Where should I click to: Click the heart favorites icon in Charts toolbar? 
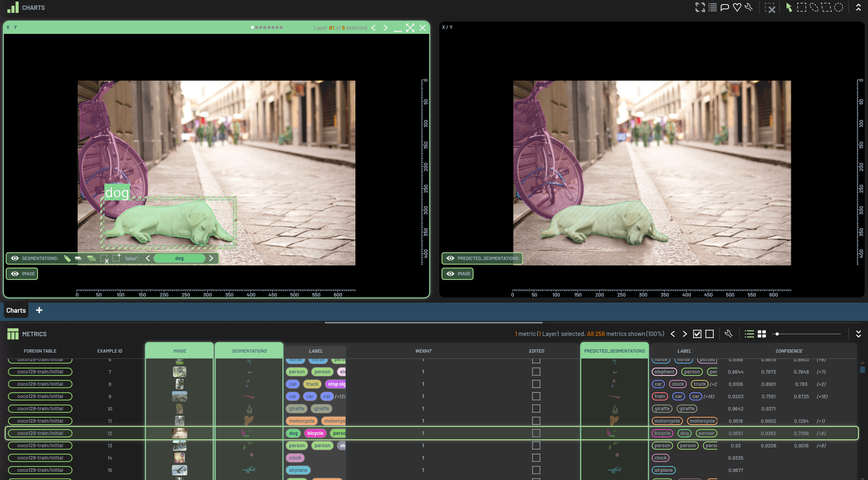coord(737,7)
